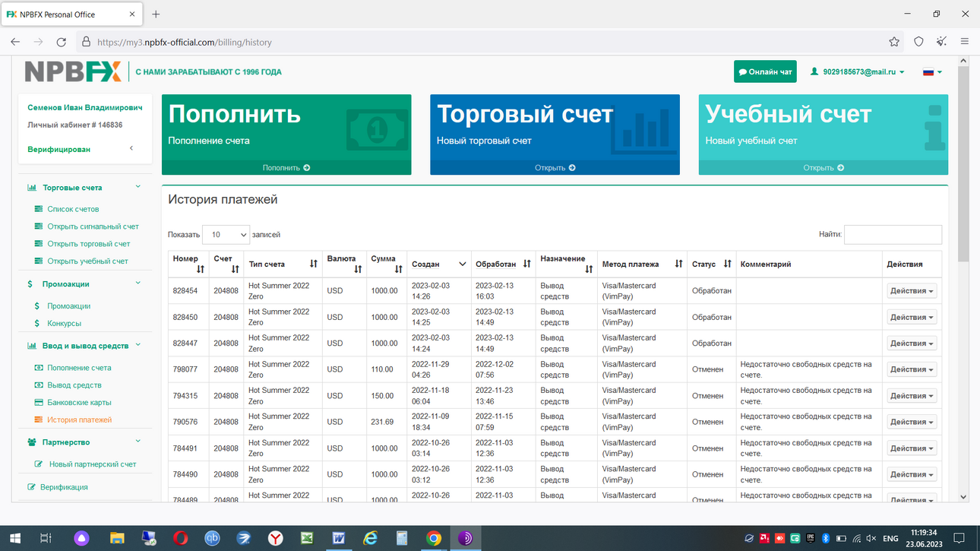The width and height of the screenshot is (980, 551).
Task: Sort the table by Обработан column
Action: coord(503,264)
